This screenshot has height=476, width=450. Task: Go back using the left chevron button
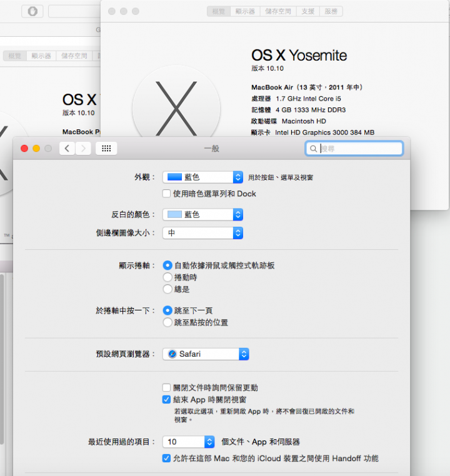pos(67,149)
